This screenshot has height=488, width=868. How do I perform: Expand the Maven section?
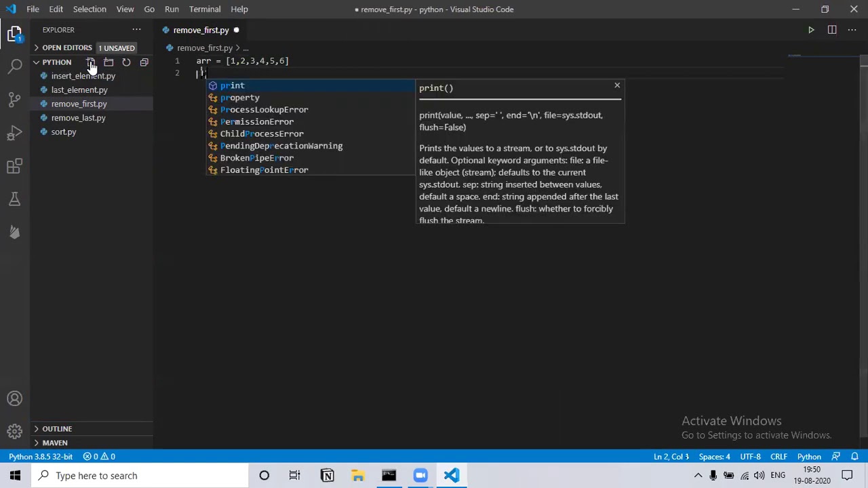[92, 443]
